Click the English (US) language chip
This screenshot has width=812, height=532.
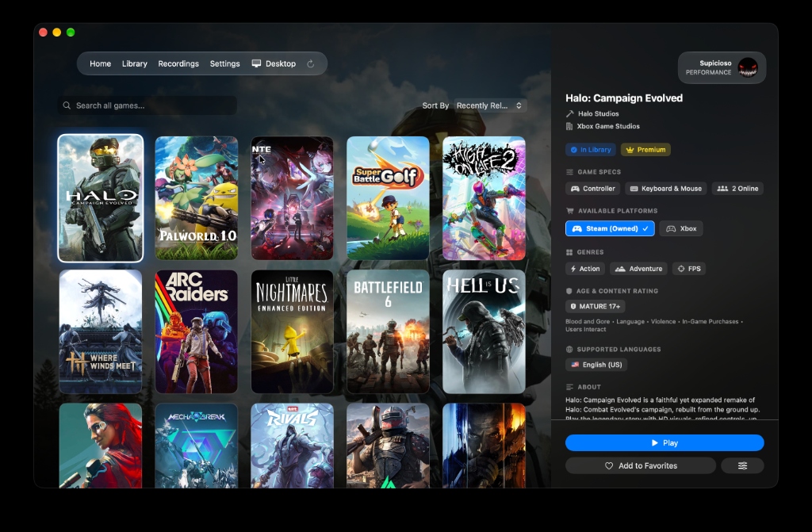tap(596, 365)
